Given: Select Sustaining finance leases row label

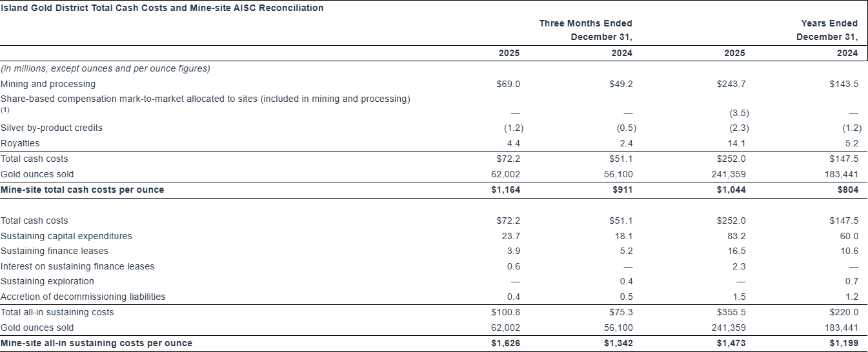Looking at the screenshot, I should (54, 251).
